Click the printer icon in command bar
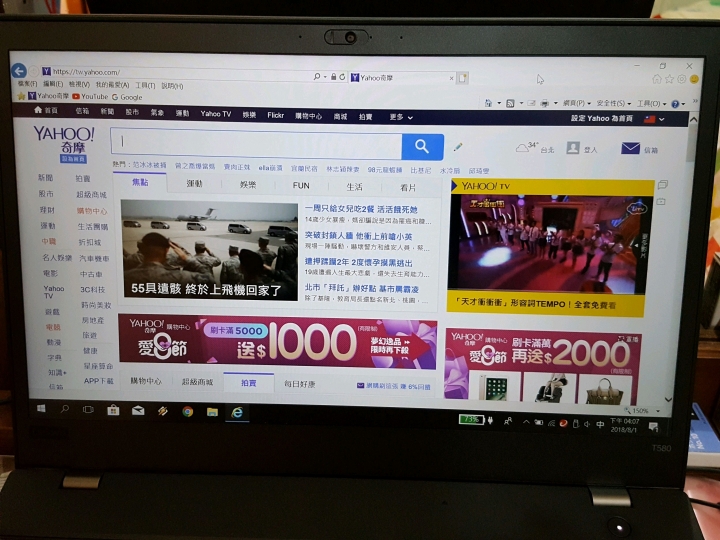Viewport: 720px width, 540px height. tap(545, 103)
